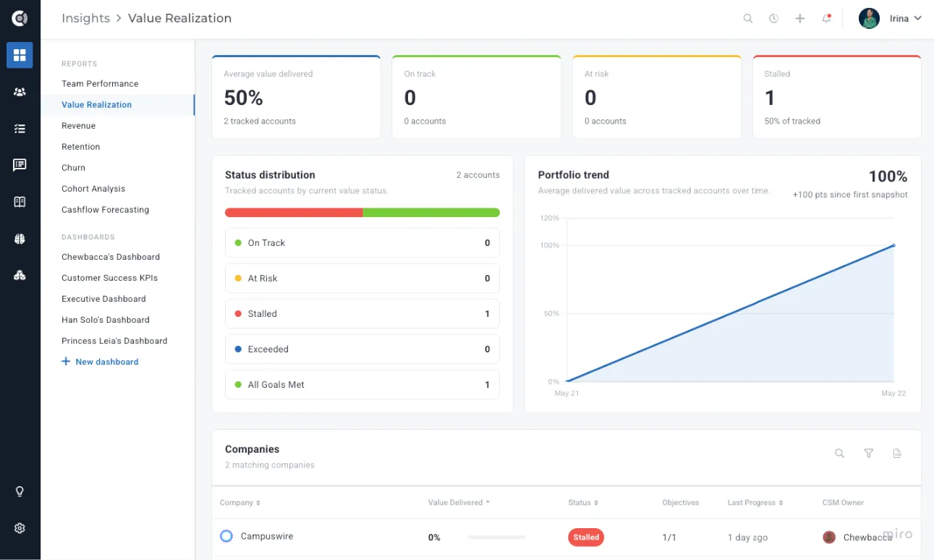The image size is (934, 560).
Task: Click the Stalled status badge for Campuswire
Action: click(586, 538)
